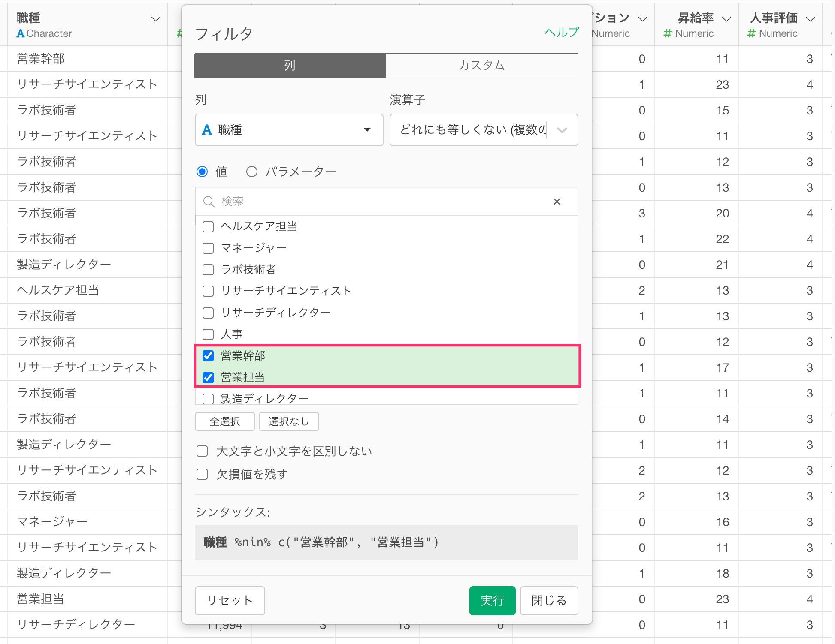Expand the 演算子 operator dropdown

[484, 130]
